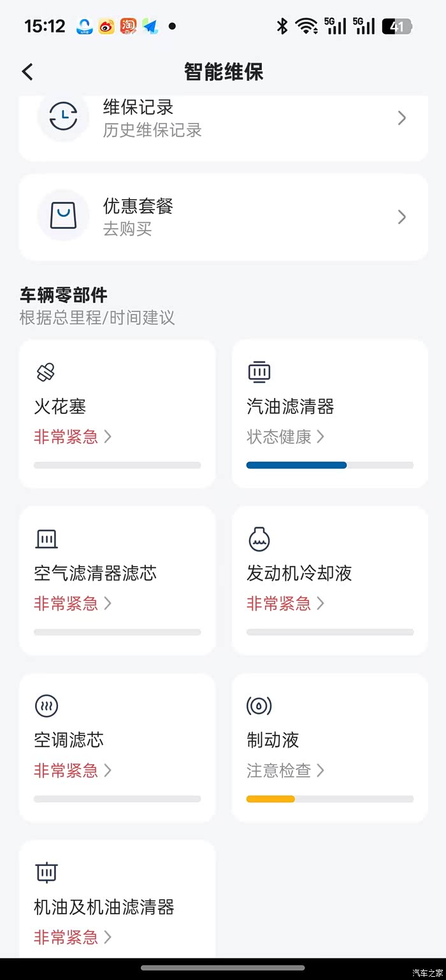Tap the A/C filter (空调滤芯) icon

(46, 706)
